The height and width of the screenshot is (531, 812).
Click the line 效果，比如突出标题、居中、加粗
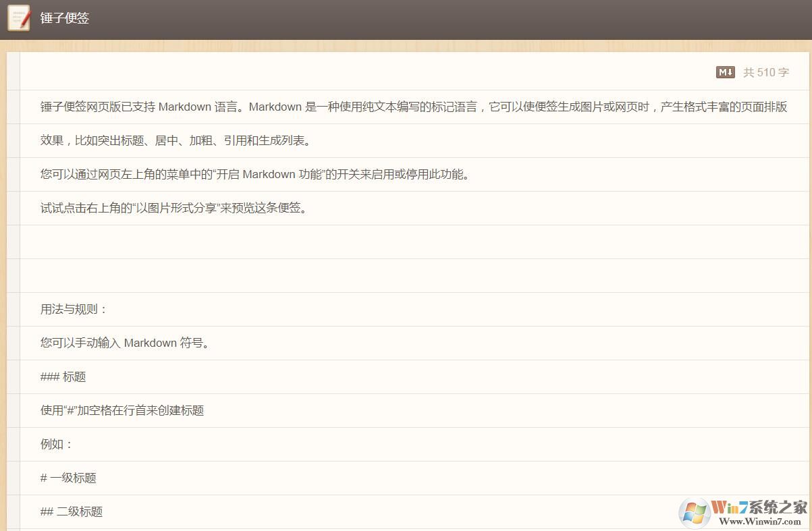coord(175,140)
